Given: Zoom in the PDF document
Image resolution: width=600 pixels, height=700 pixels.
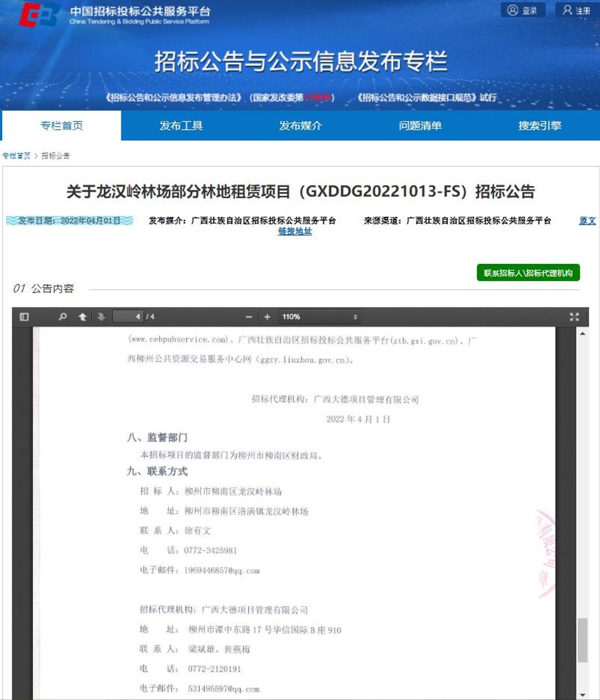Looking at the screenshot, I should tap(267, 317).
